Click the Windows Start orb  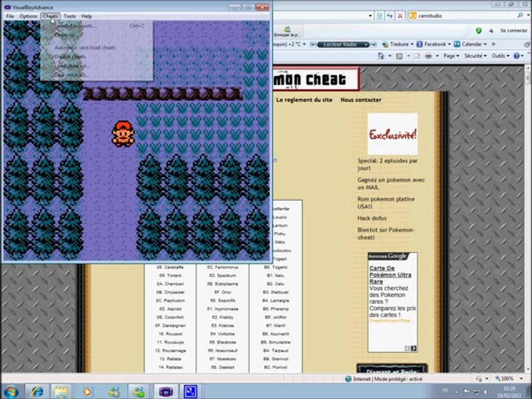11,392
